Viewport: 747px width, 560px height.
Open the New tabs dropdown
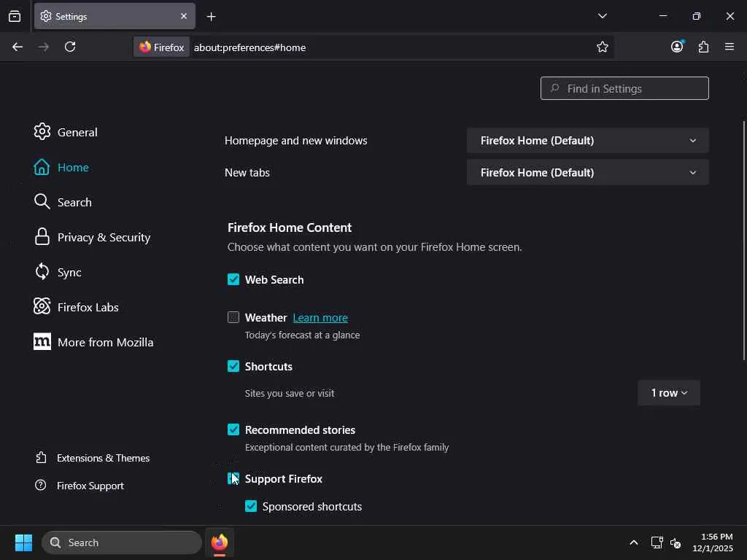(587, 172)
